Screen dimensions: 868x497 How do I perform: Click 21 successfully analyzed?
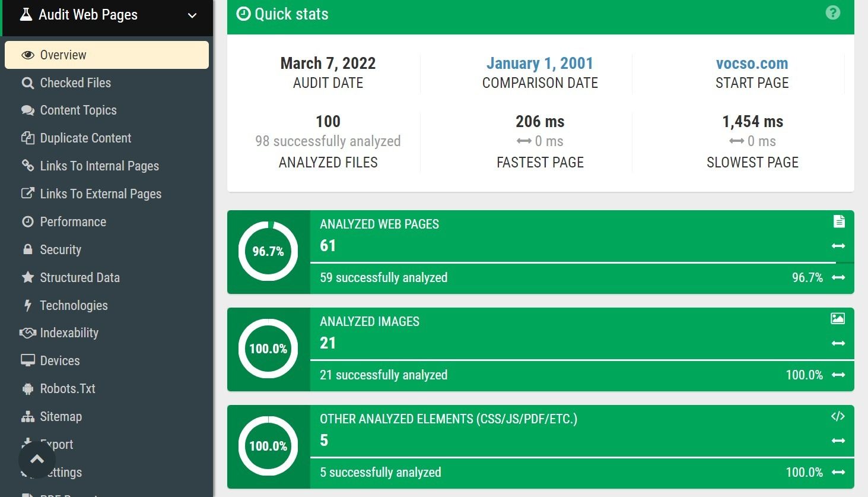tap(384, 375)
